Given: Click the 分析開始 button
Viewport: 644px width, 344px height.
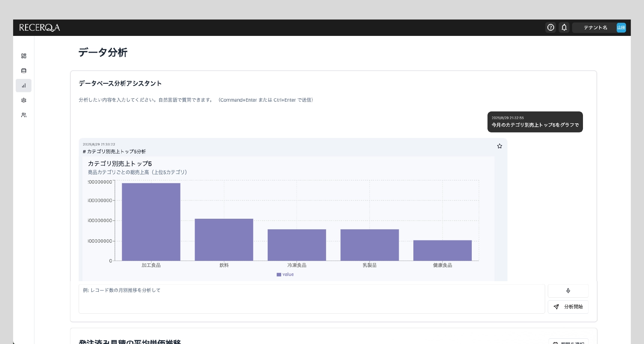Looking at the screenshot, I should pos(568,307).
